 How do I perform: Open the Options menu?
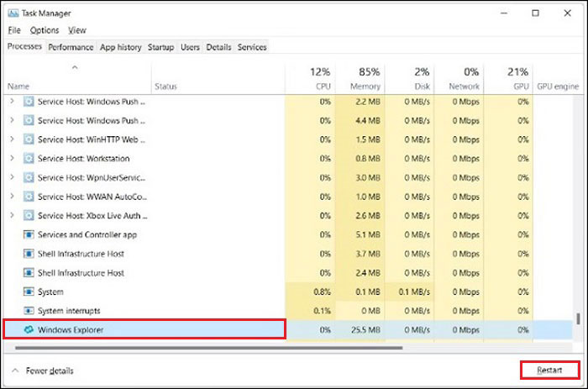pos(45,30)
